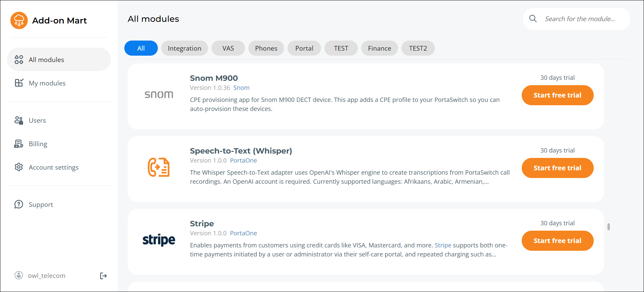Screen dimensions: 644x292
Task: Open the Speech-to-Text (Whisper) module title
Action: [x=241, y=151]
